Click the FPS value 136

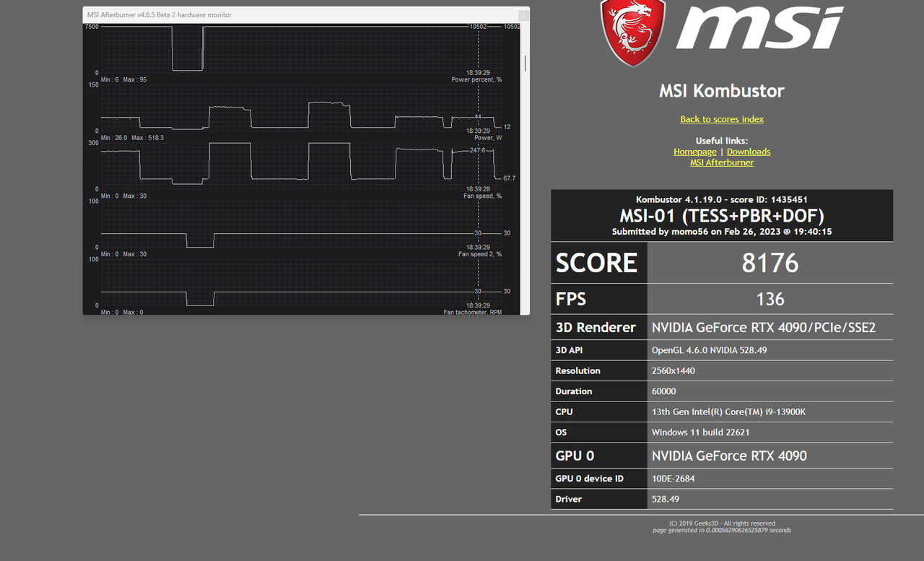coord(770,299)
